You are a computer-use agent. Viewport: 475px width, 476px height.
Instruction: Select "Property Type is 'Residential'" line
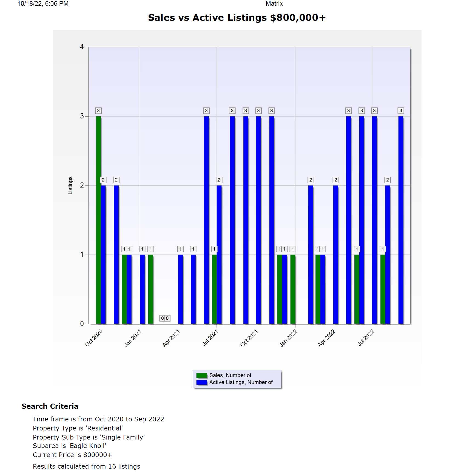coord(78,428)
